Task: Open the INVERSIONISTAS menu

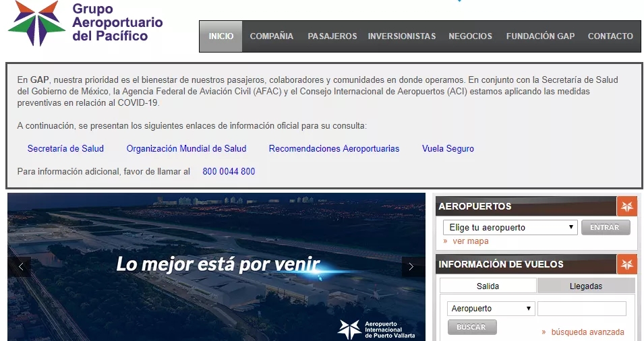Action: [402, 36]
